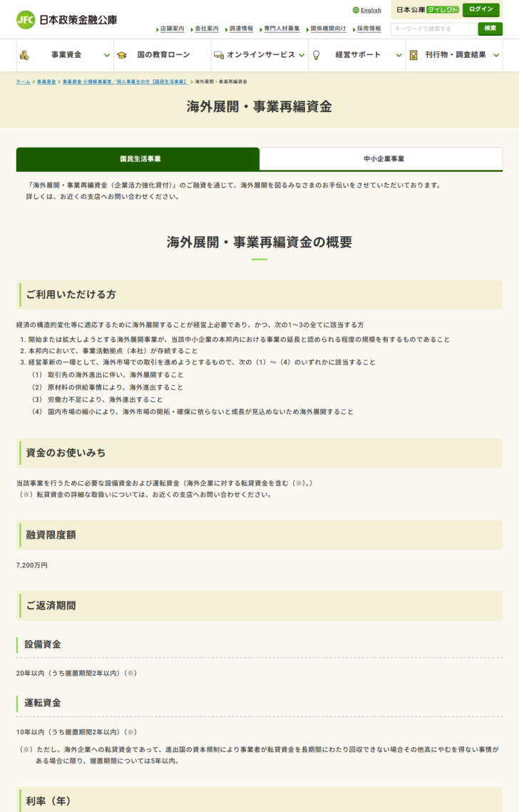519x812 pixels.
Task: Open the 事業資金 main menu
Action: [x=65, y=55]
